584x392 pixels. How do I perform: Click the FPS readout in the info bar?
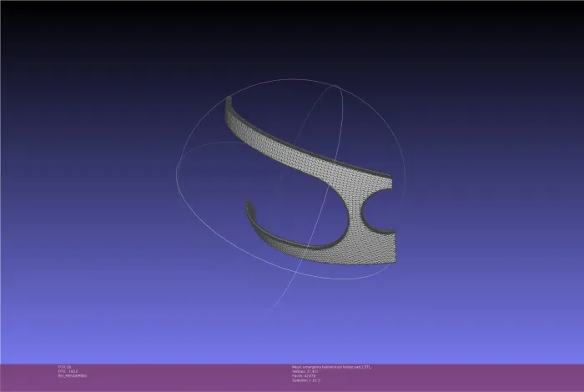point(67,371)
